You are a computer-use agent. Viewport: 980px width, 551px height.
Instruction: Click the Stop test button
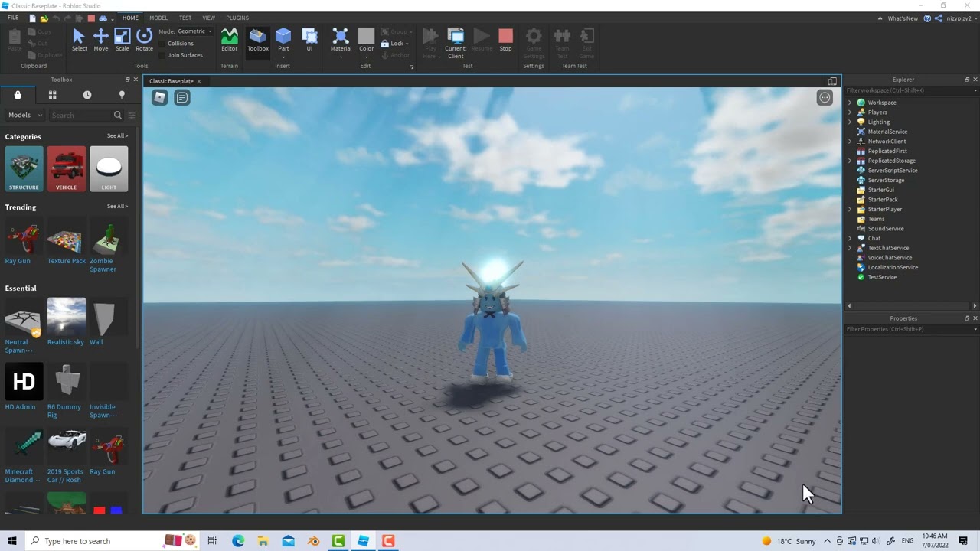coord(505,40)
